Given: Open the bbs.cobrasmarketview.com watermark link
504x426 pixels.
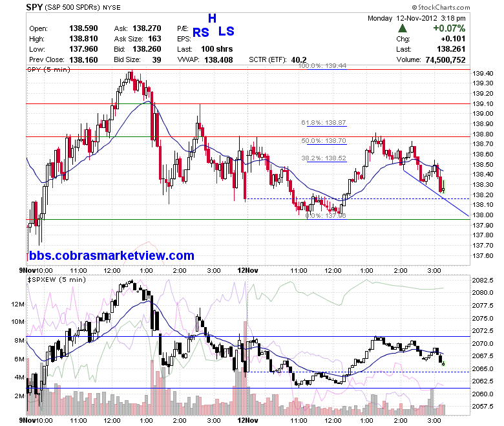Looking at the screenshot, I should 112,255.
